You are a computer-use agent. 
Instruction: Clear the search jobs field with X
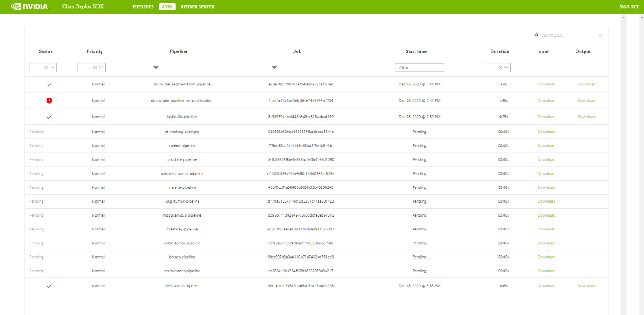coord(600,35)
